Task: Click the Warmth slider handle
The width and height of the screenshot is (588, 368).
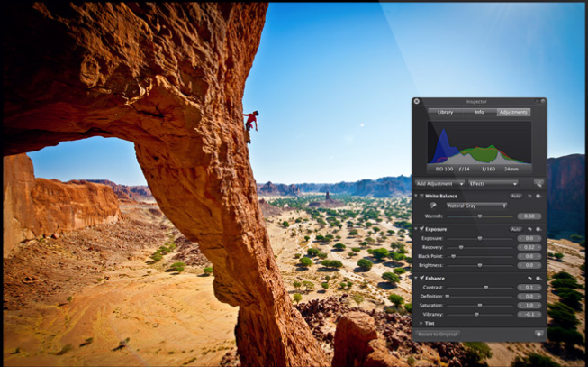Action: click(480, 216)
